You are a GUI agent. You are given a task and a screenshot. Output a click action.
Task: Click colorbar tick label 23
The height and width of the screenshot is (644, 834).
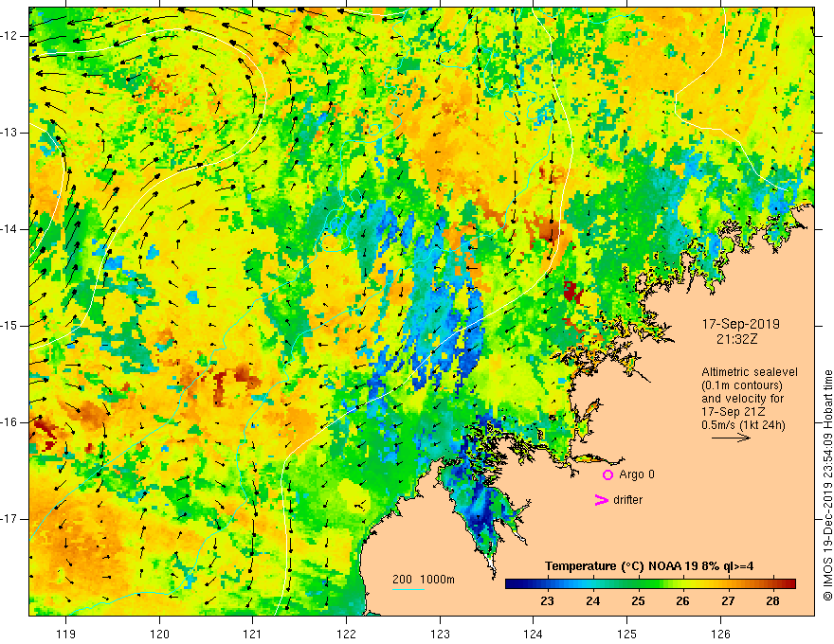547,601
